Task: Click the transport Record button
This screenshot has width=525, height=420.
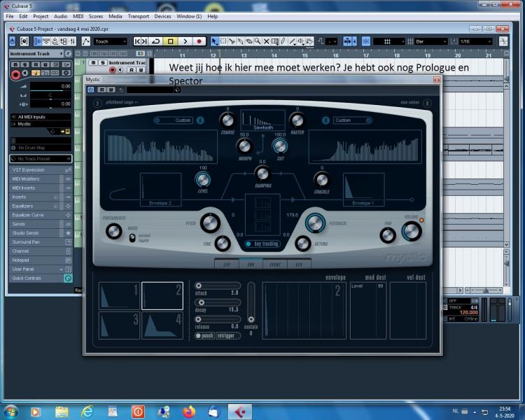Action: (199, 41)
